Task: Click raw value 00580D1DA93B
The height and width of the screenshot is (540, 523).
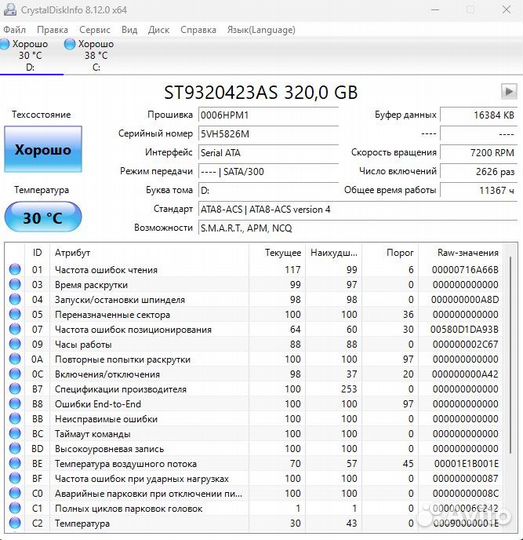Action: (x=464, y=329)
